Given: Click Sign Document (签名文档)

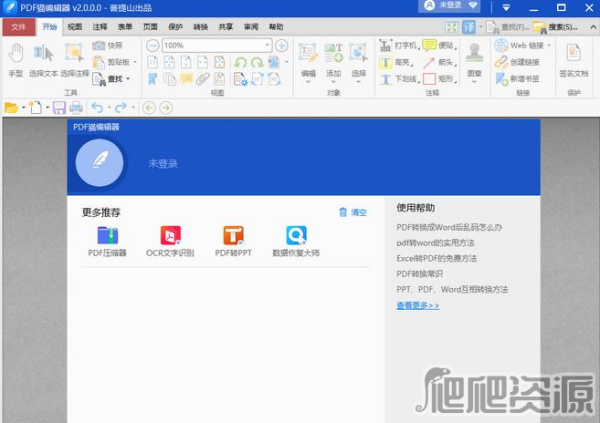Looking at the screenshot, I should 574,60.
